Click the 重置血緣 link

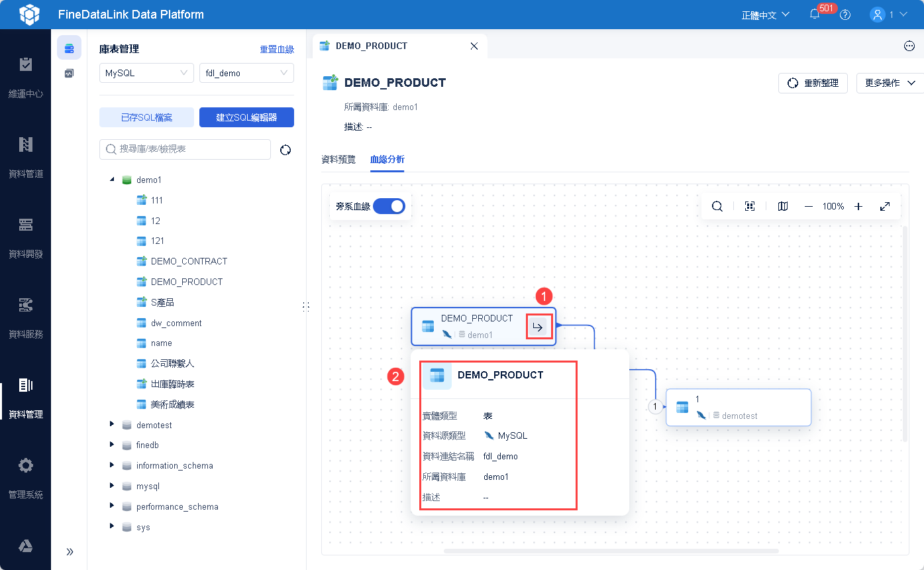coord(277,49)
